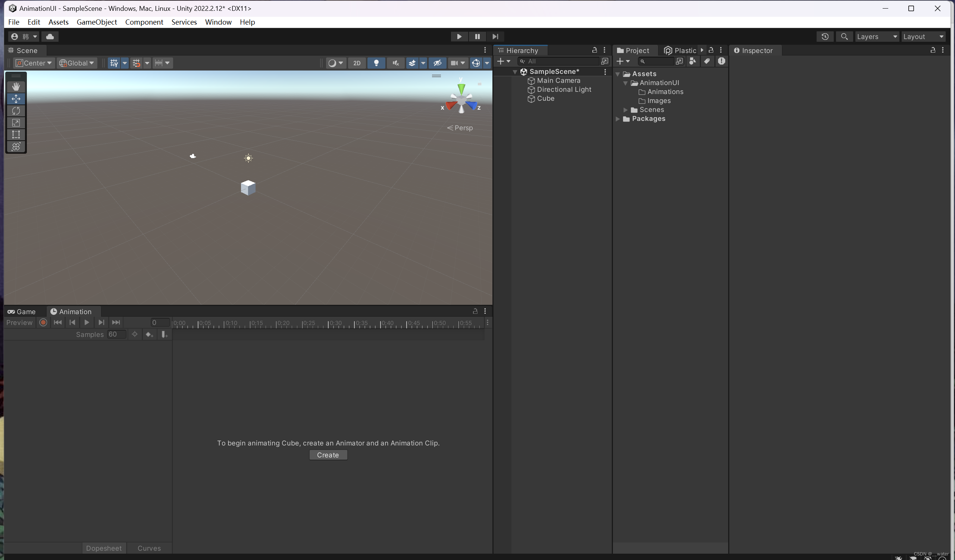Viewport: 955px width, 560px height.
Task: Open SampleScene row three-dot menu
Action: click(x=605, y=72)
